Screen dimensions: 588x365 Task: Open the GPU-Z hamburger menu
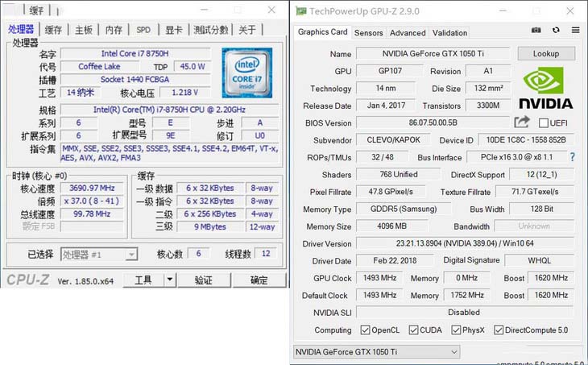click(576, 30)
